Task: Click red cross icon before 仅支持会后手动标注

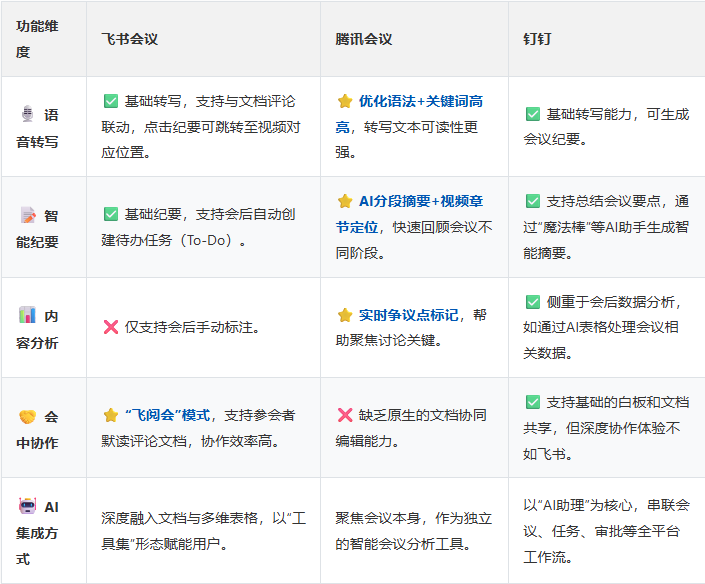Action: tap(111, 327)
